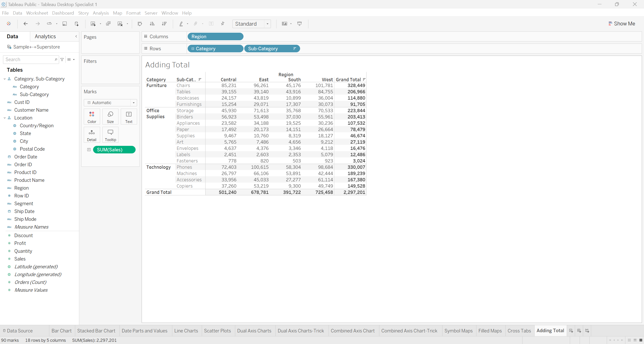Toggle the Show Me panel
This screenshot has height=344, width=644.
point(622,24)
